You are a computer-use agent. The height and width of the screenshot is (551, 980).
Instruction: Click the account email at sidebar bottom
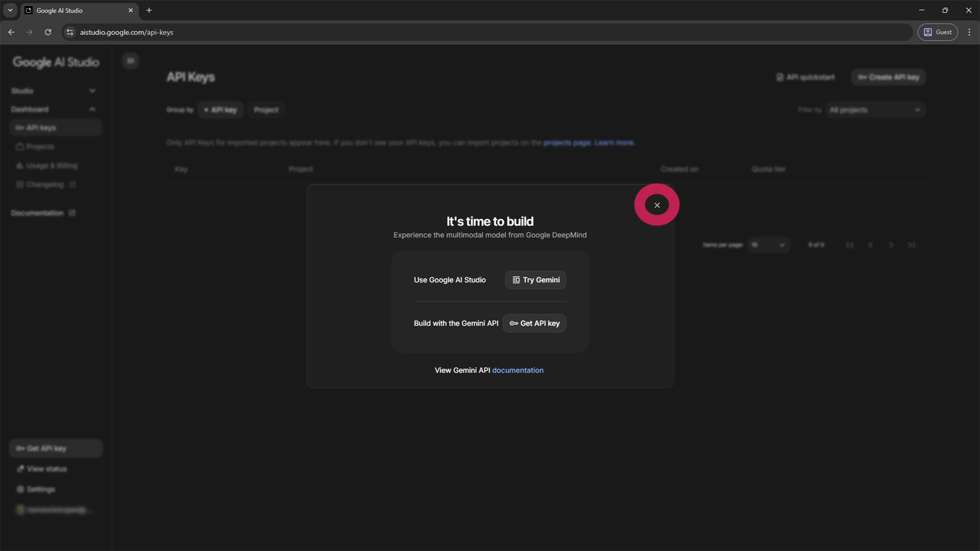[56, 510]
